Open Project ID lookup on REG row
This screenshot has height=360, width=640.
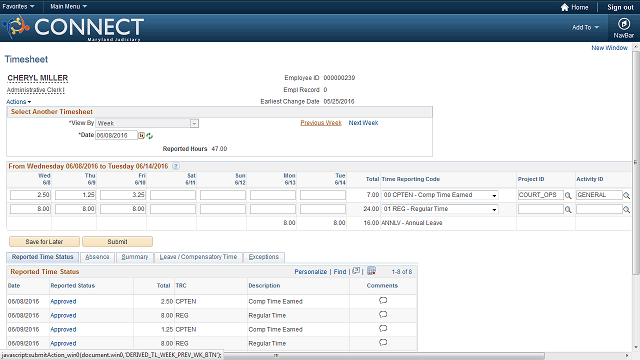click(x=568, y=209)
